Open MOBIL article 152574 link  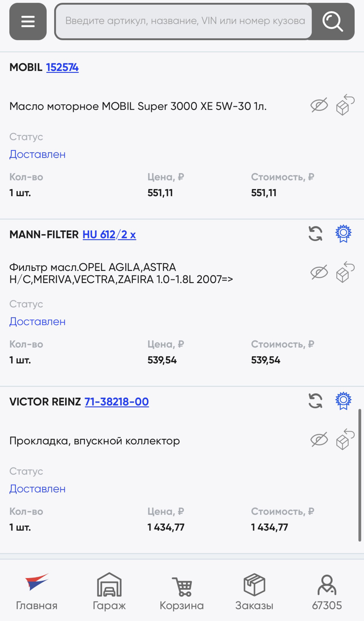(x=62, y=68)
